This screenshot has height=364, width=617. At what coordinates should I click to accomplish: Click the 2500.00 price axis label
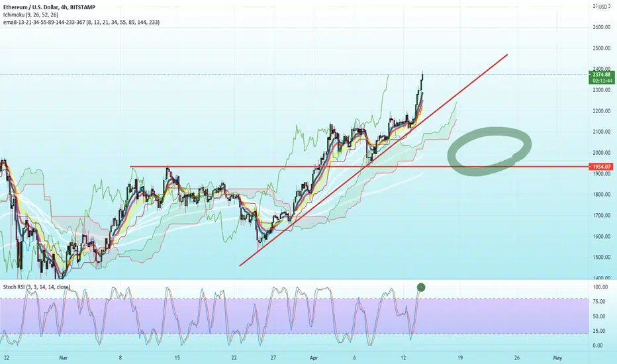coord(602,48)
